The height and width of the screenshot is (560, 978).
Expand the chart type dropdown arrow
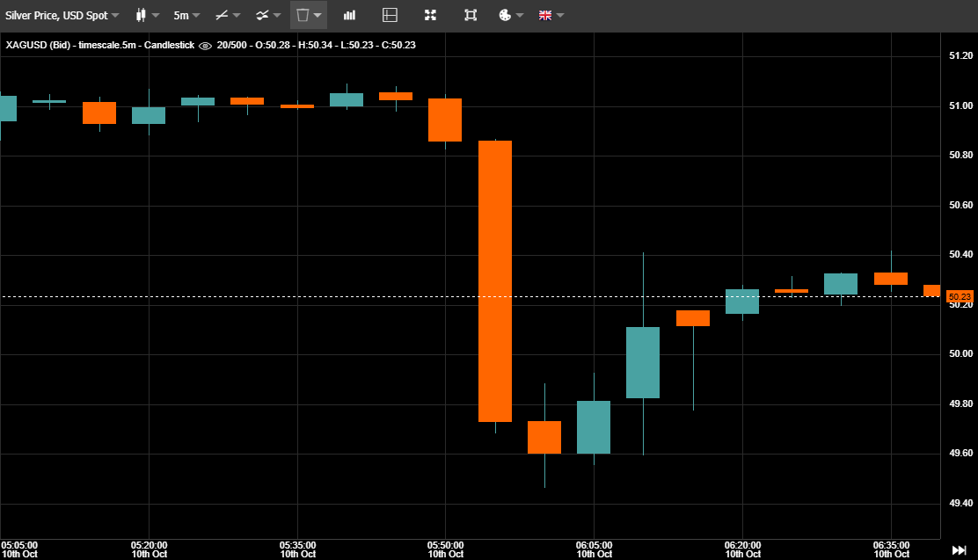coord(156,15)
